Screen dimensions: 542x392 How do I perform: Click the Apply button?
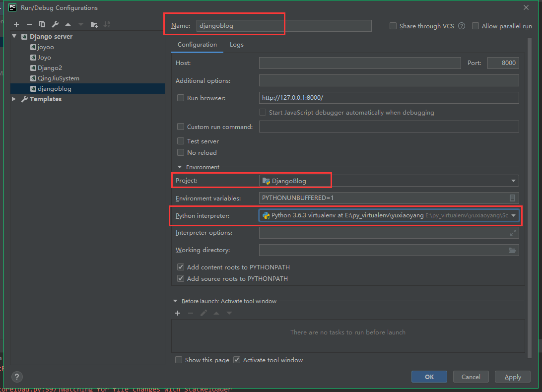[x=513, y=377]
